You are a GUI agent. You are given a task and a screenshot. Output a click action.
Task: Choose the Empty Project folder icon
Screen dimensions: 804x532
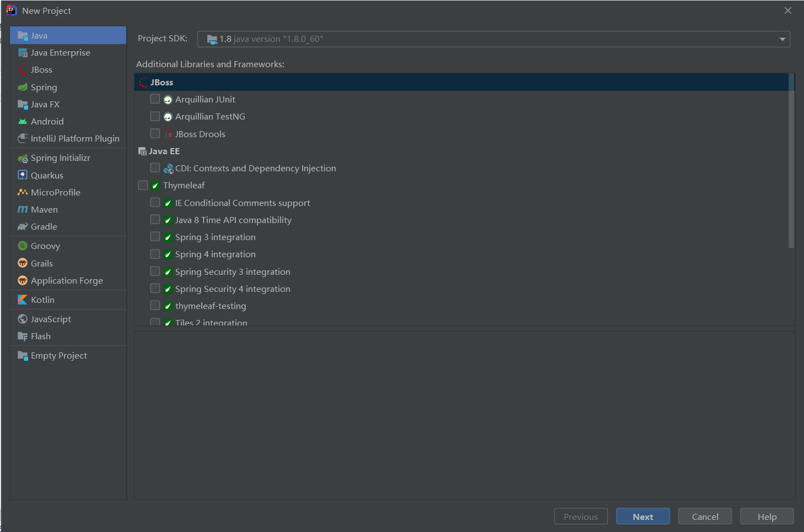tap(23, 355)
